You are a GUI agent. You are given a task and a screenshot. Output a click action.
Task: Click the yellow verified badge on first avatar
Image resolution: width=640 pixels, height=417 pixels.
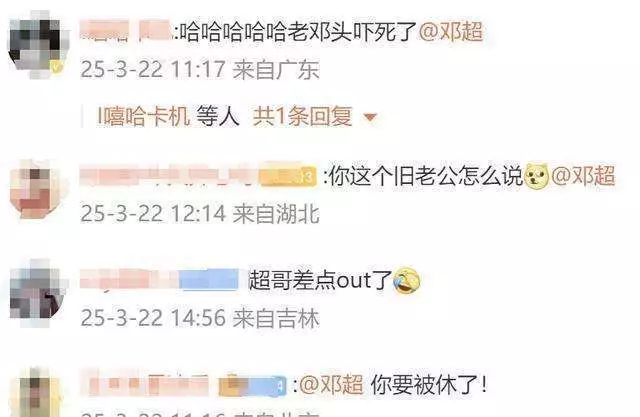coord(56,66)
